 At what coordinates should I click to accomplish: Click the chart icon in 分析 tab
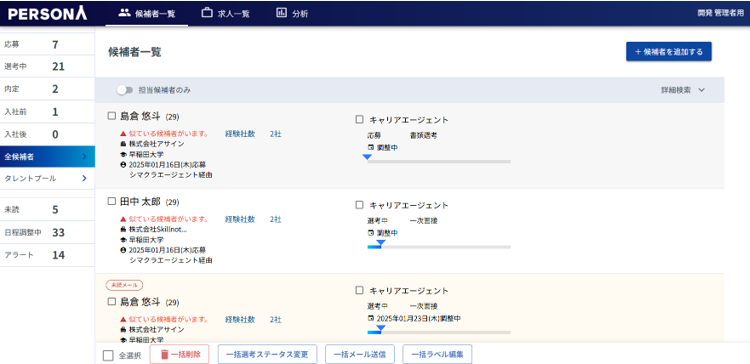point(281,13)
